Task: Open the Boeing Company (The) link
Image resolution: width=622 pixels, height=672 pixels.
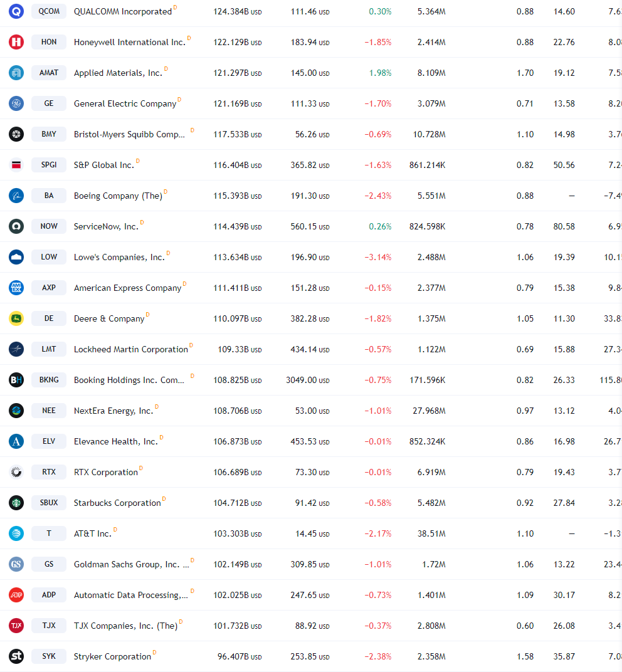Action: 118,196
